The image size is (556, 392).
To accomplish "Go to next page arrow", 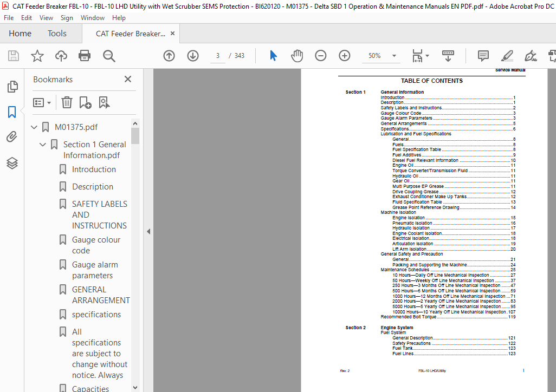I will click(193, 56).
